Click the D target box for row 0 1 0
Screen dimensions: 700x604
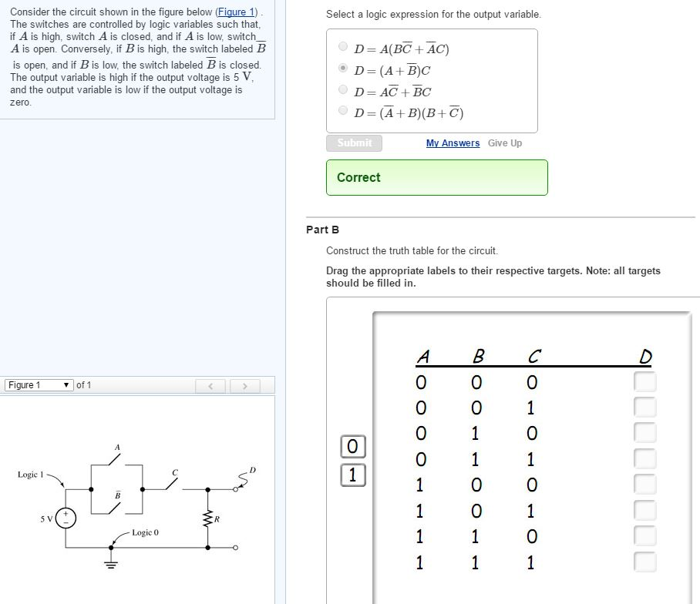[x=645, y=433]
